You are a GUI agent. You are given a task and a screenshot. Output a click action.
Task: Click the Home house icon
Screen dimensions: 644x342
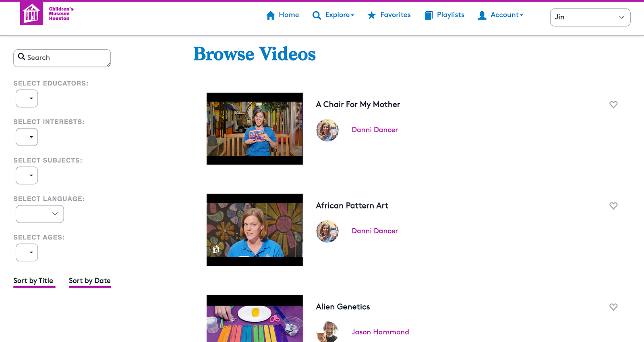tap(271, 15)
